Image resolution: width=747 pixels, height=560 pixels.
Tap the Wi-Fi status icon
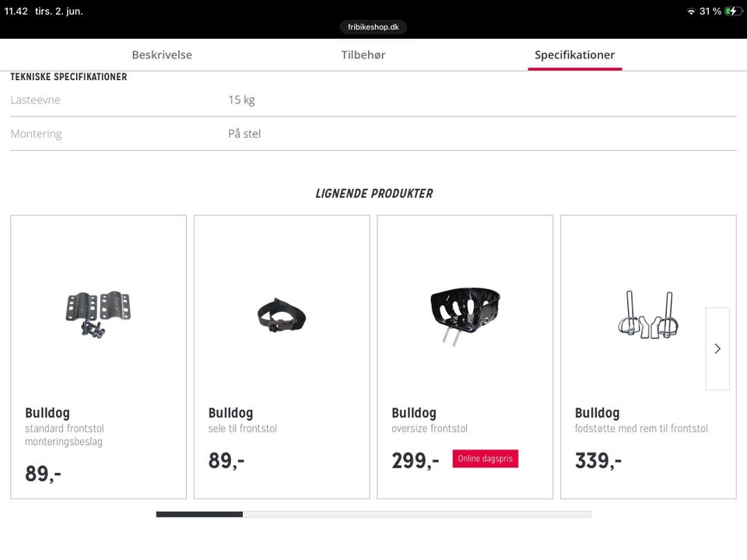[x=691, y=12]
